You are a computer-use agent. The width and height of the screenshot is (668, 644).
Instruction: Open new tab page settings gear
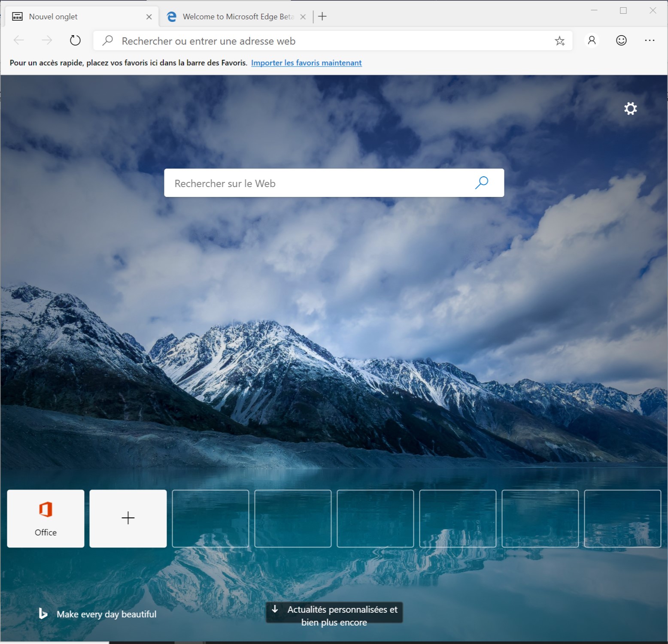pyautogui.click(x=630, y=109)
